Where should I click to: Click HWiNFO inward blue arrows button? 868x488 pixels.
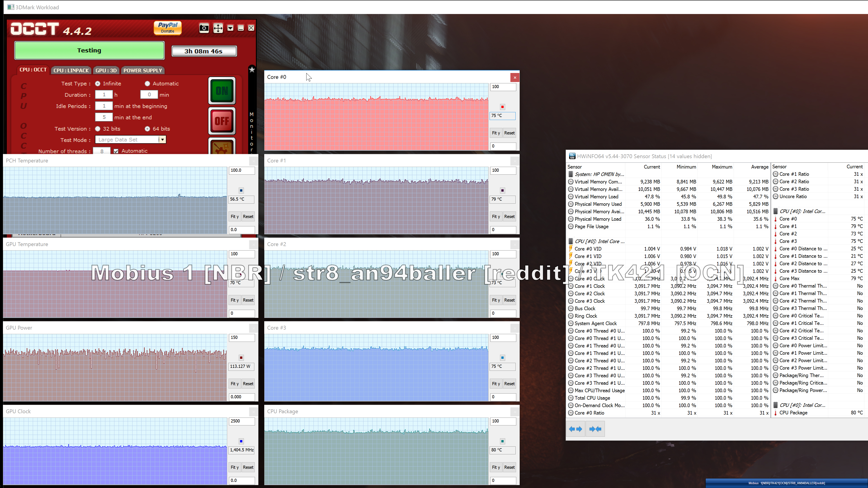(x=595, y=429)
